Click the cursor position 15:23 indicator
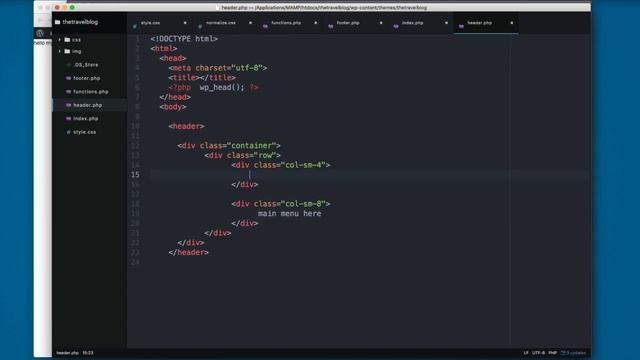This screenshot has width=640, height=360. pyautogui.click(x=88, y=353)
